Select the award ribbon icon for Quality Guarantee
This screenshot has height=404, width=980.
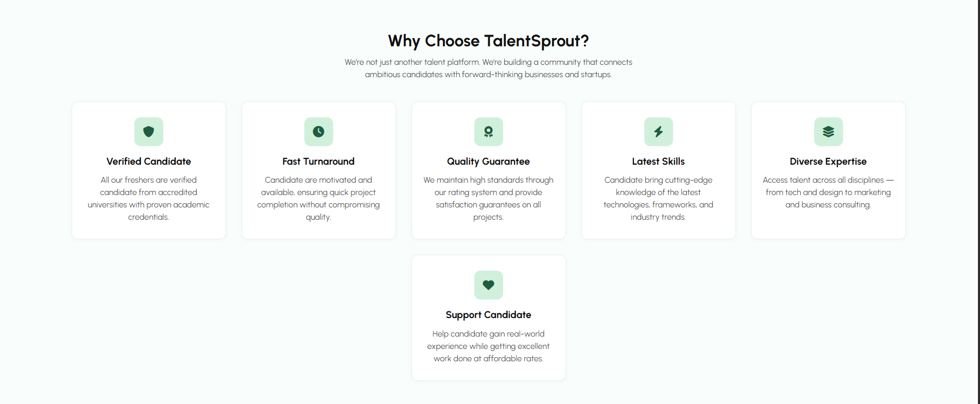click(x=488, y=132)
